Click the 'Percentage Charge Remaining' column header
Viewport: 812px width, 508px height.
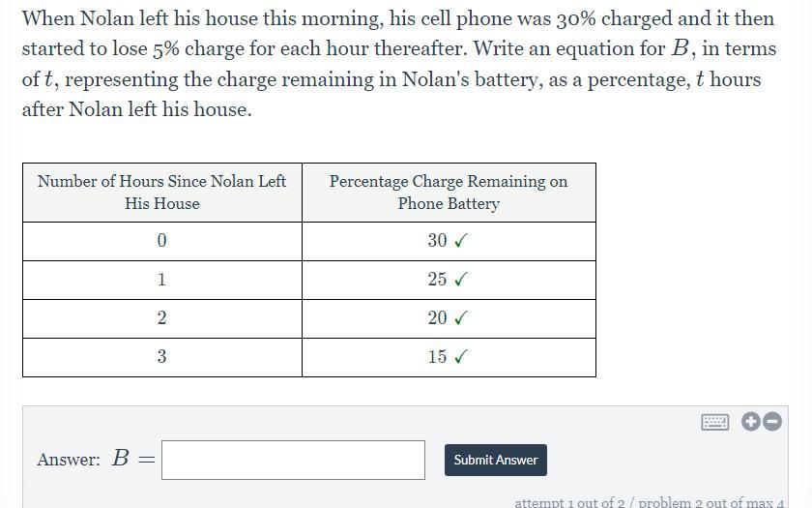tap(449, 193)
